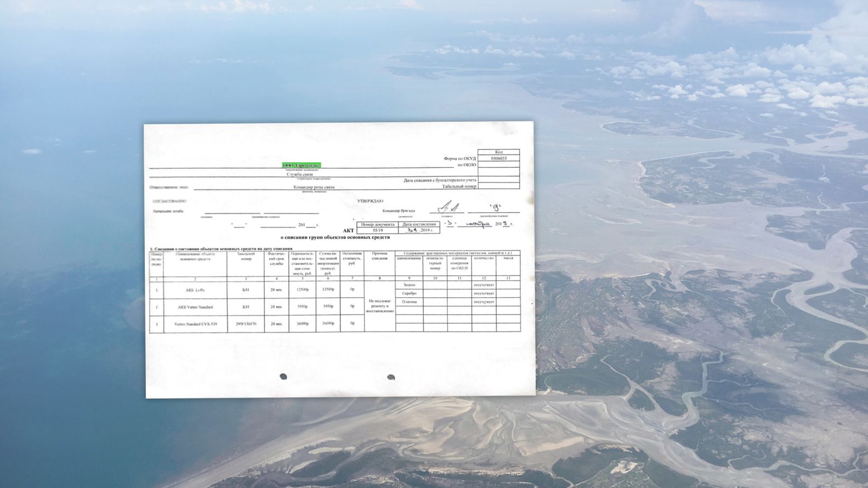Select document number cell 55/19
This screenshot has width=868, height=488.
pos(379,230)
